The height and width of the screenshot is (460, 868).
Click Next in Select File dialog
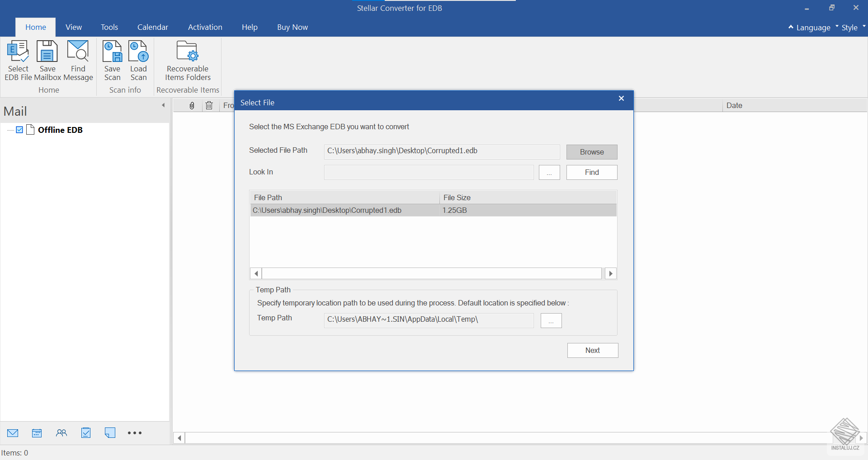(593, 350)
